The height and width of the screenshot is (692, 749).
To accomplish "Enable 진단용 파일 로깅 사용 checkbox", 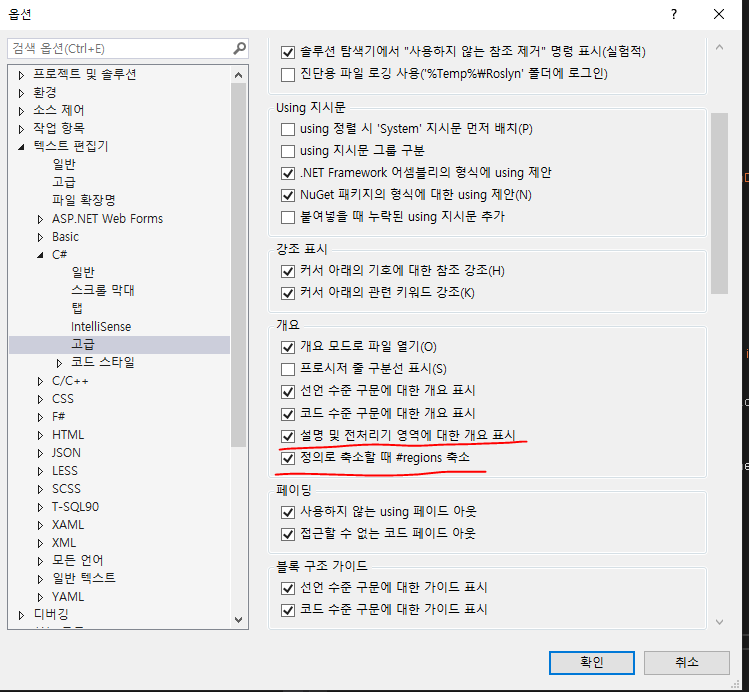I will 288,75.
